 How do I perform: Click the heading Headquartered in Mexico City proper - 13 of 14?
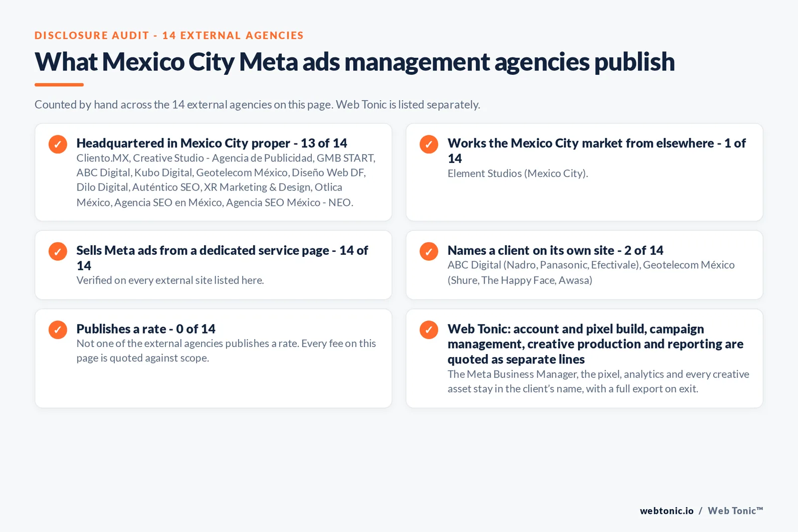[x=211, y=143]
